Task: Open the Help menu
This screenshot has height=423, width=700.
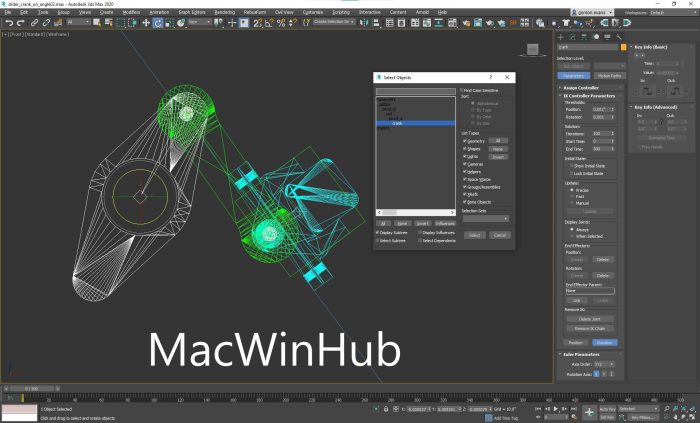Action: coord(442,12)
